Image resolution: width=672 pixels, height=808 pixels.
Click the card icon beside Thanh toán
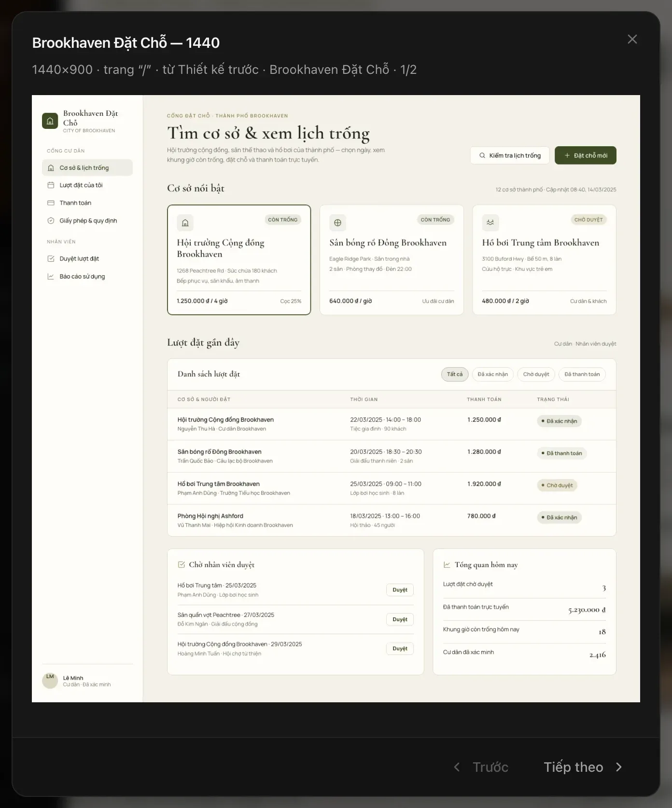click(51, 203)
